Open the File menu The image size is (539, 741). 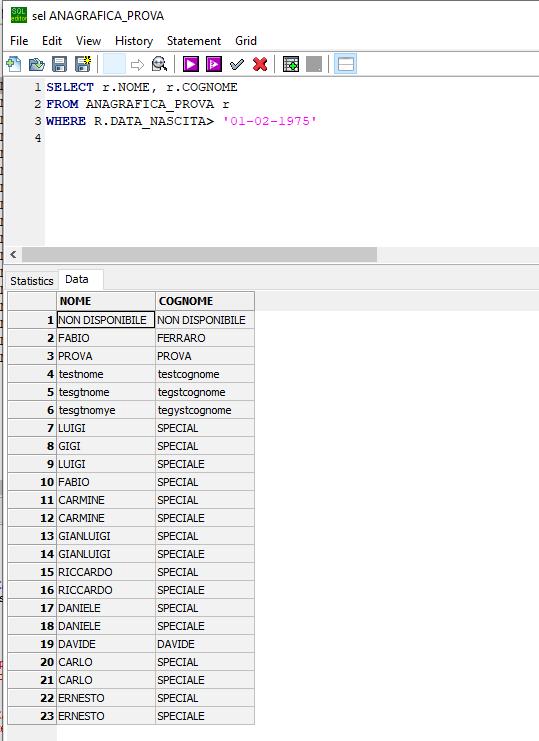(19, 41)
